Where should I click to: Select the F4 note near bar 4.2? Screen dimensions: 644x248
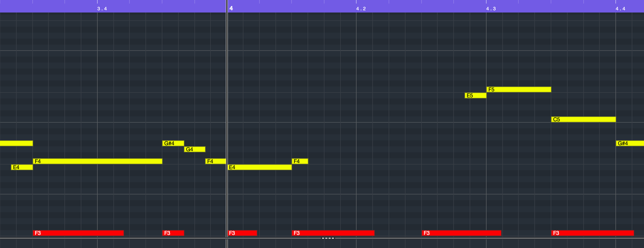299,161
